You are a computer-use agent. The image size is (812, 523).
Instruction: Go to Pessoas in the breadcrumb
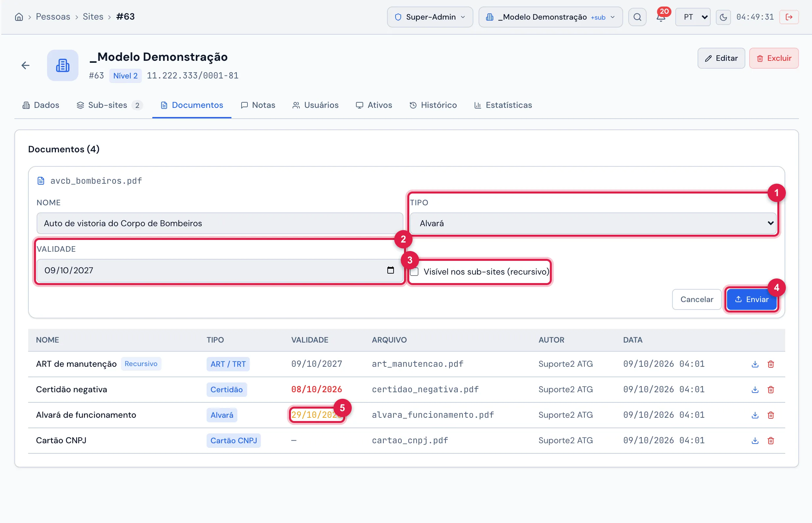click(x=53, y=17)
